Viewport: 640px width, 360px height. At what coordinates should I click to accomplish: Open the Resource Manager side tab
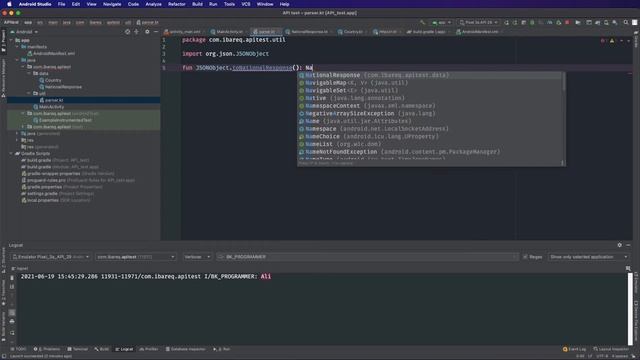[3, 78]
